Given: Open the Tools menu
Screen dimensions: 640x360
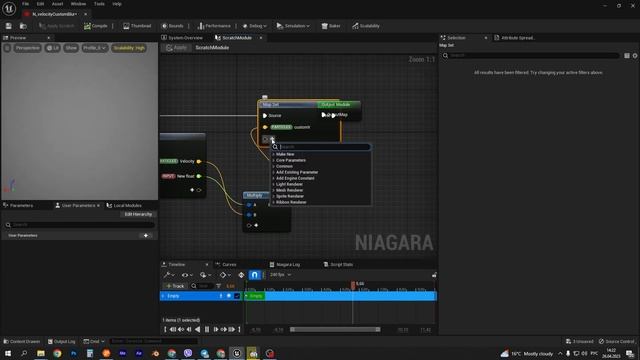Looking at the screenshot, I should pos(99,4).
